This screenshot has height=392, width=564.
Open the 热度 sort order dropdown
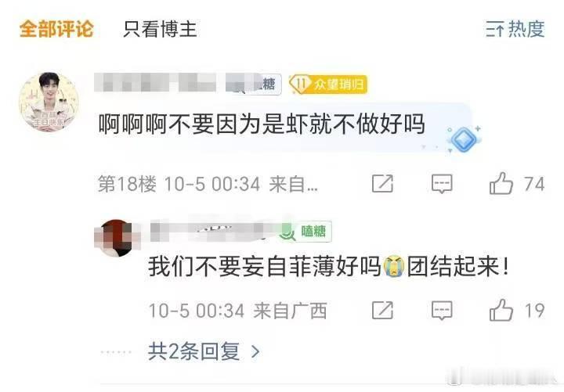point(515,29)
